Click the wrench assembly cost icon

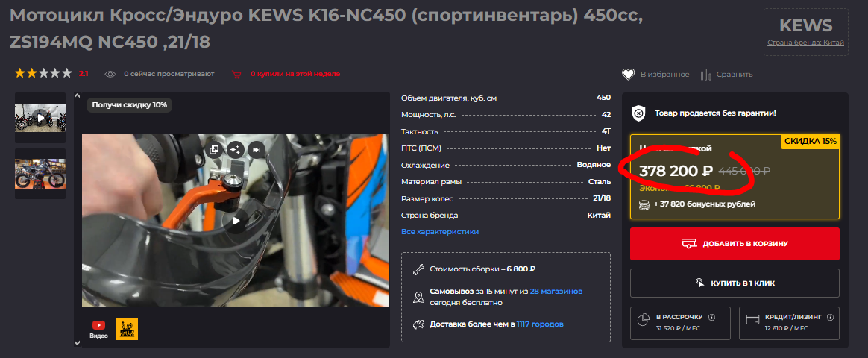[x=419, y=269]
